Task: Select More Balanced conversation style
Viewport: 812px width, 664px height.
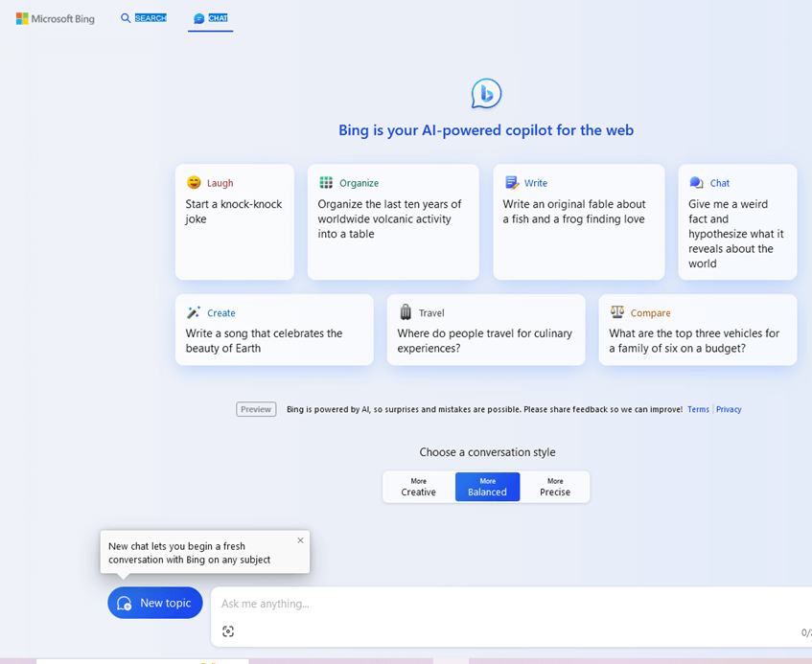Action: point(487,487)
